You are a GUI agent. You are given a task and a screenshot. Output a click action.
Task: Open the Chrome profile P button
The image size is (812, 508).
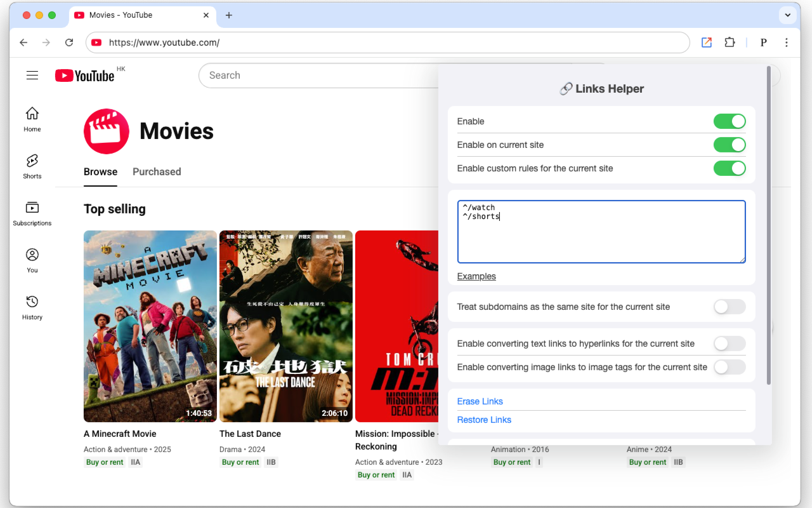click(763, 43)
